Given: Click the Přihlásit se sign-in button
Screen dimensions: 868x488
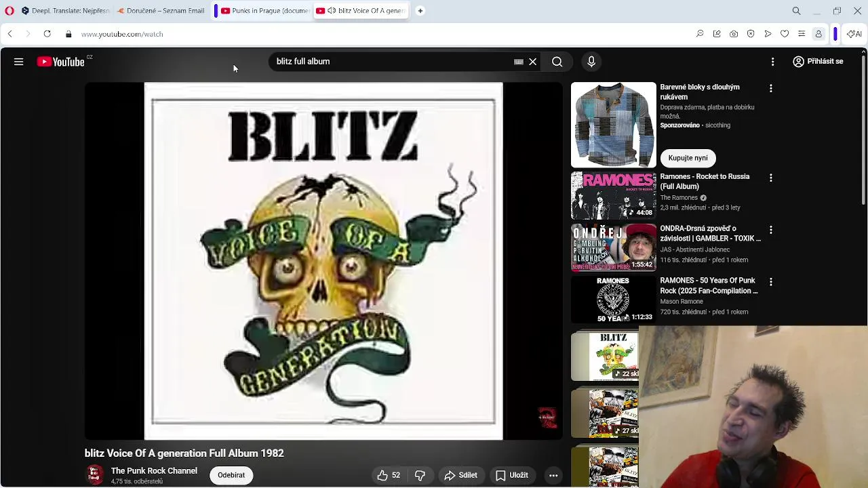Looking at the screenshot, I should 818,62.
